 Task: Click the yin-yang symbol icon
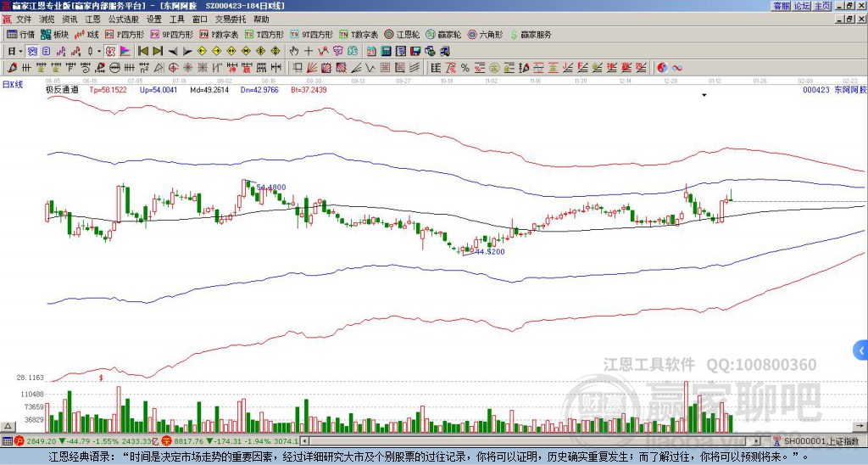pyautogui.click(x=662, y=68)
